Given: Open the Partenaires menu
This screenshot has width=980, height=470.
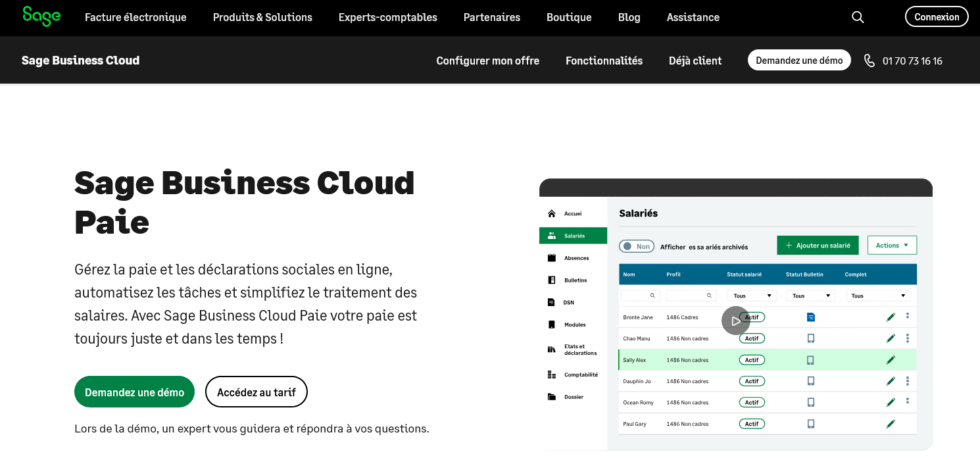Looking at the screenshot, I should pyautogui.click(x=492, y=17).
